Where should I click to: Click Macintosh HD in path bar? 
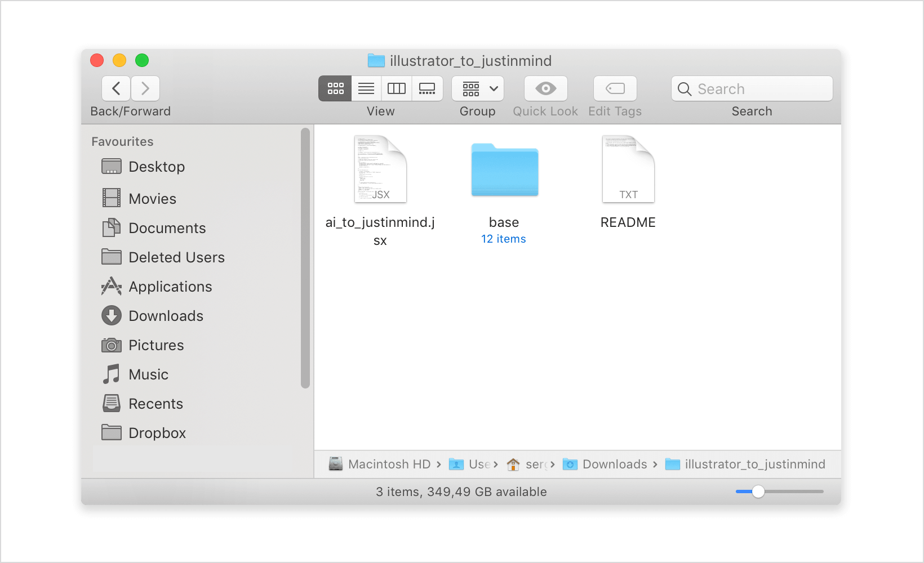coord(389,464)
